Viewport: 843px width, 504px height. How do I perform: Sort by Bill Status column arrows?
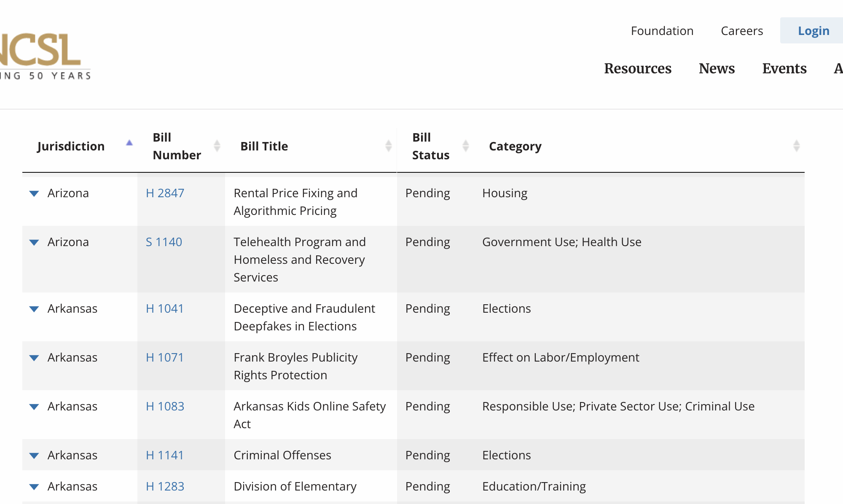click(466, 146)
